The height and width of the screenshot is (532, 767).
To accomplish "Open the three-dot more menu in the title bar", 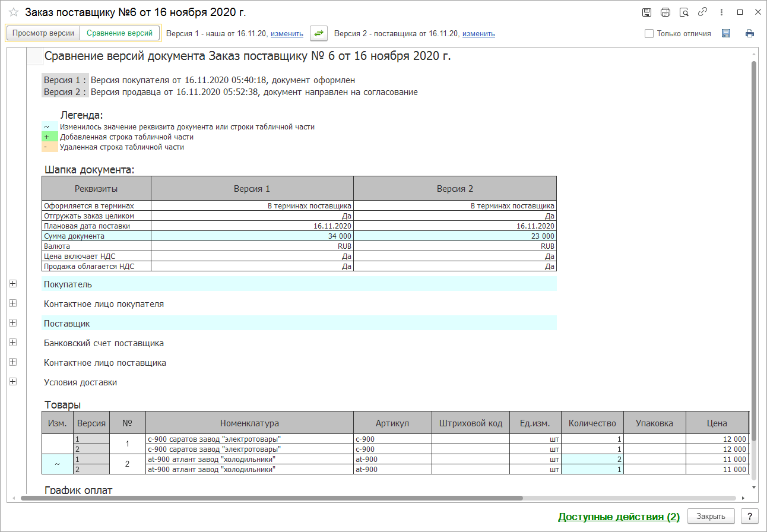I will coord(721,12).
